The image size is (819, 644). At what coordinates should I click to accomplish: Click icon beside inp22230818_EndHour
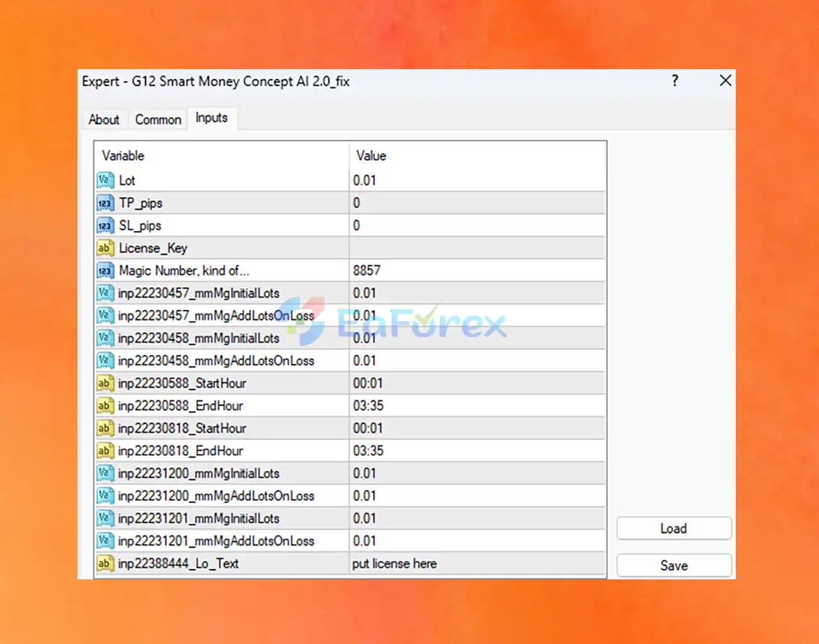click(105, 451)
